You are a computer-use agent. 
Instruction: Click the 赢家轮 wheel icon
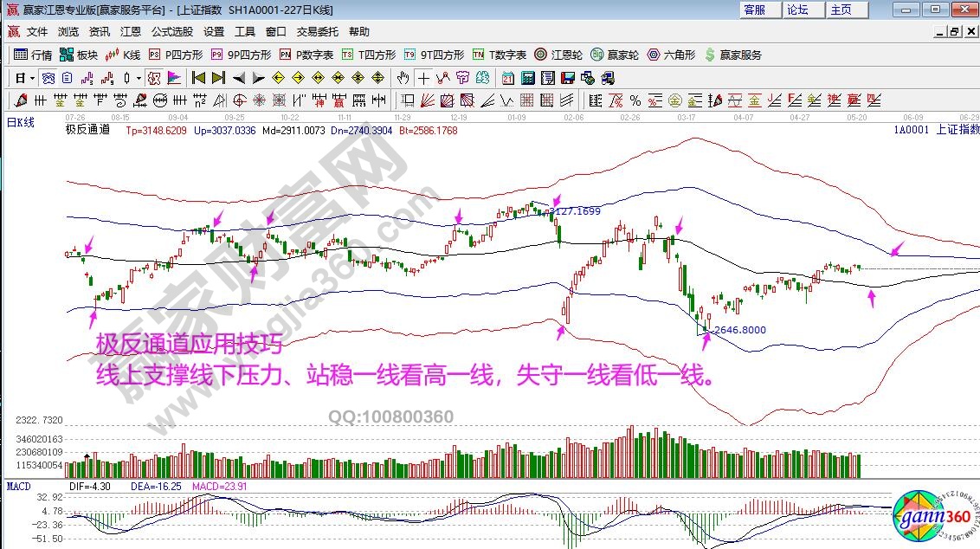click(615, 55)
